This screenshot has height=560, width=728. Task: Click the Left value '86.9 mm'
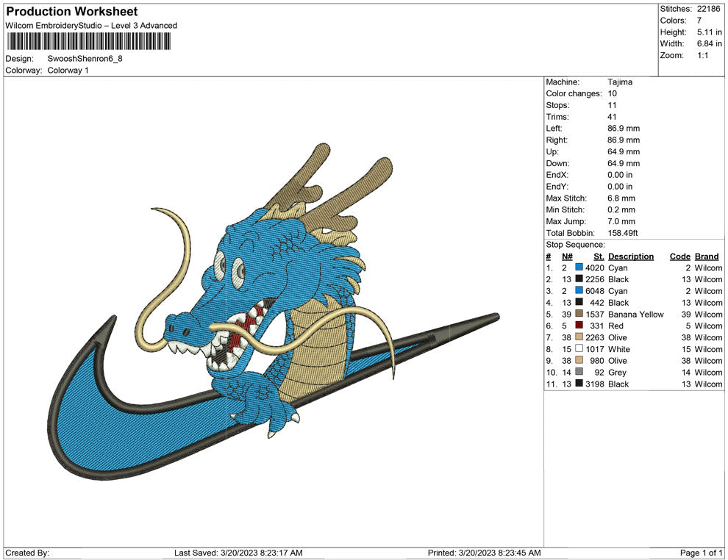(x=624, y=129)
